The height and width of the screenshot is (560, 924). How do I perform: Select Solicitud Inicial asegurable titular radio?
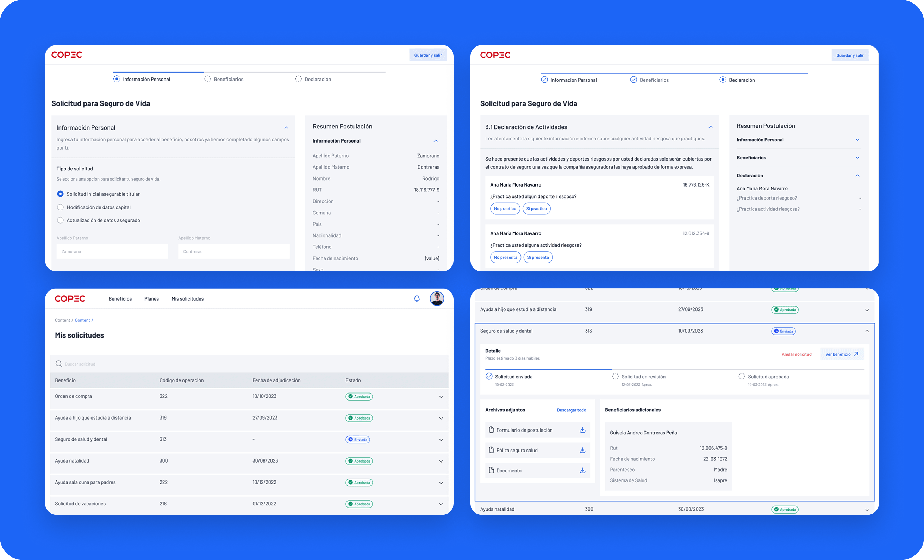point(60,194)
